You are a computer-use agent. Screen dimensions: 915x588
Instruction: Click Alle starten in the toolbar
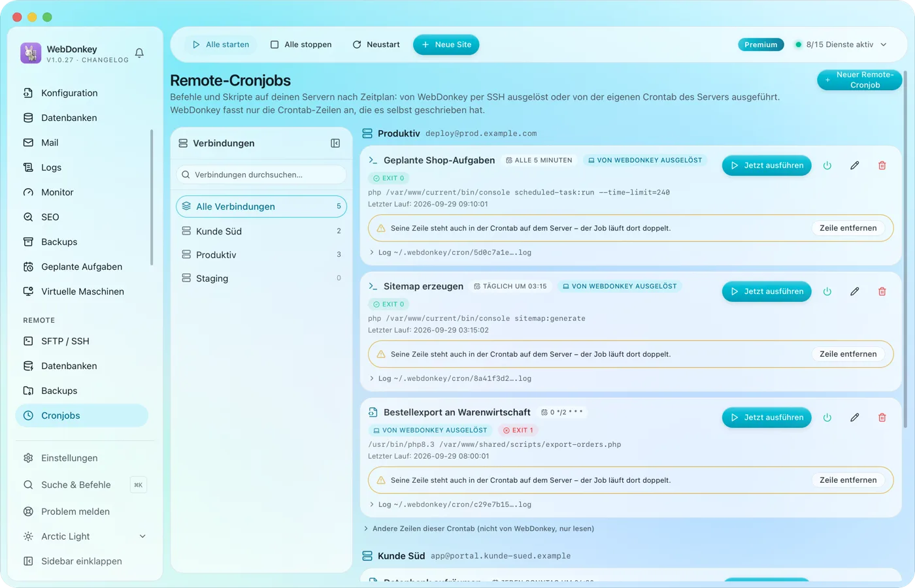221,44
